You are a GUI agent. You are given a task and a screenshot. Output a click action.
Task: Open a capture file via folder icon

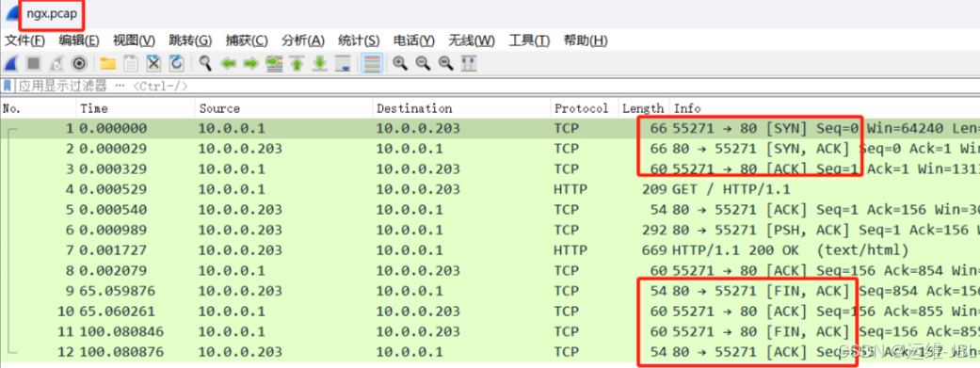pyautogui.click(x=108, y=63)
